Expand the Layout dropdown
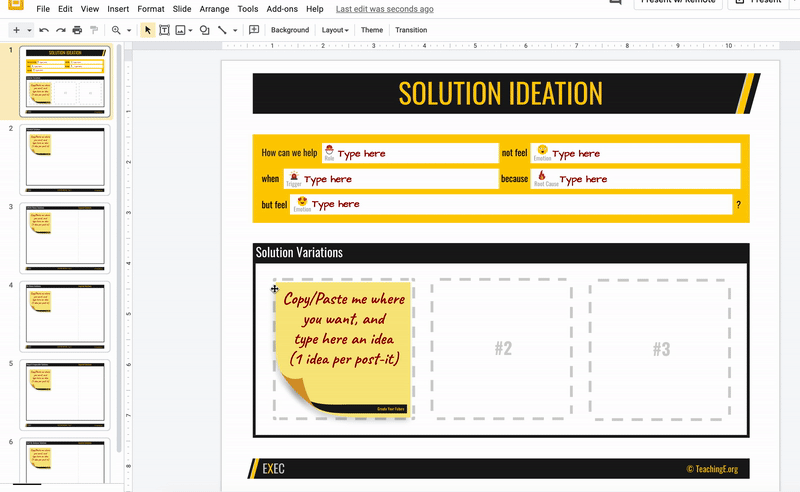This screenshot has width=800, height=492. pyautogui.click(x=335, y=30)
